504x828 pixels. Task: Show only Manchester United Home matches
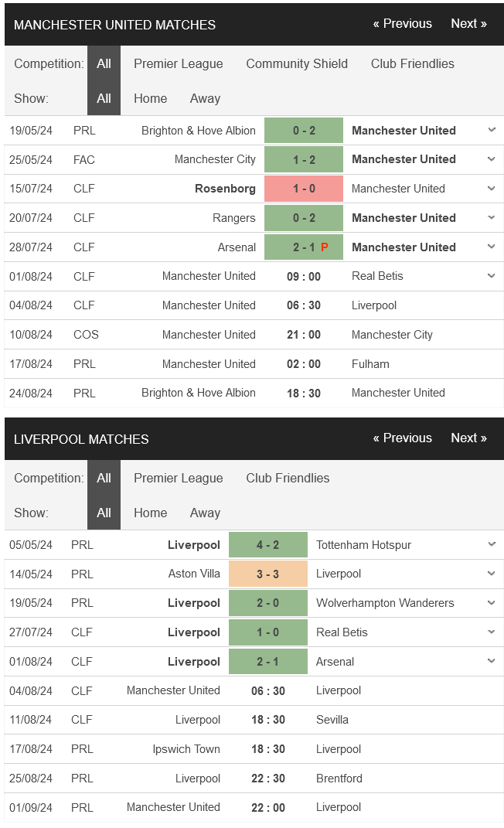point(150,99)
